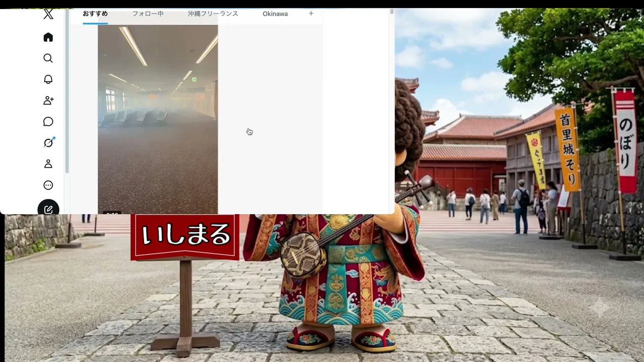This screenshot has height=362, width=644.
Task: Open the Search (magnifier) icon
Action: [48, 58]
